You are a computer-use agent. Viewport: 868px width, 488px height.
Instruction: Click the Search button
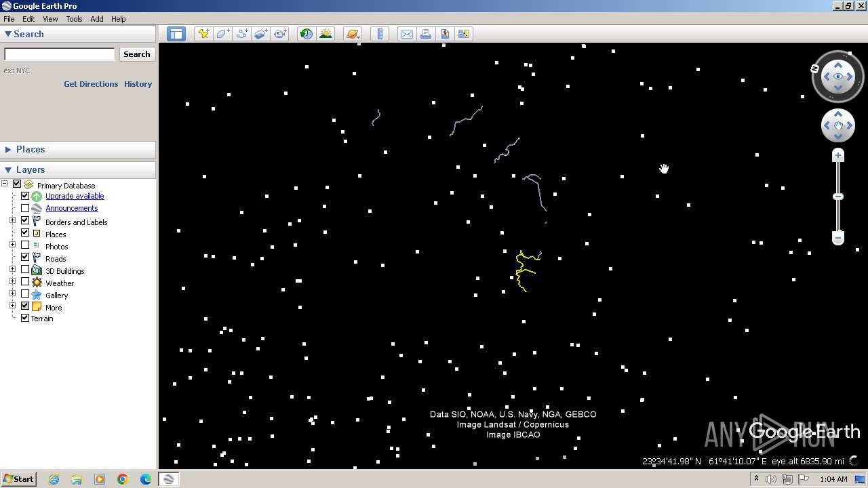137,54
